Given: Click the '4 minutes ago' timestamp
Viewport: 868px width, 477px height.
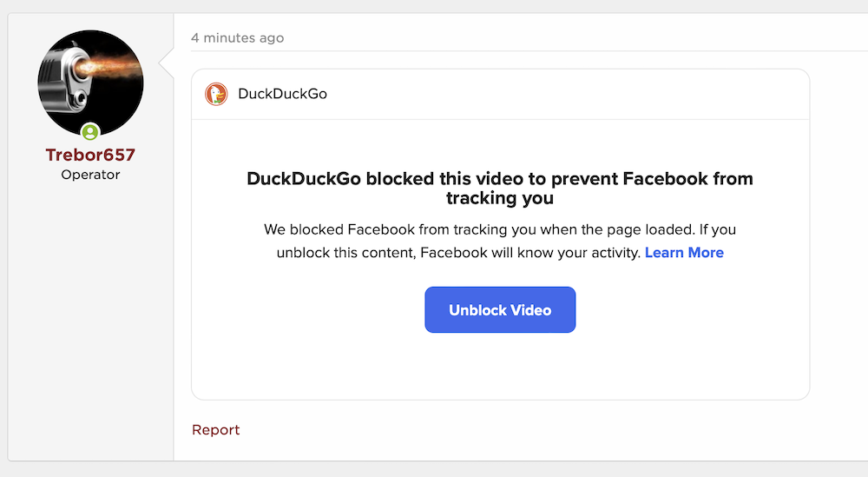Looking at the screenshot, I should (238, 37).
